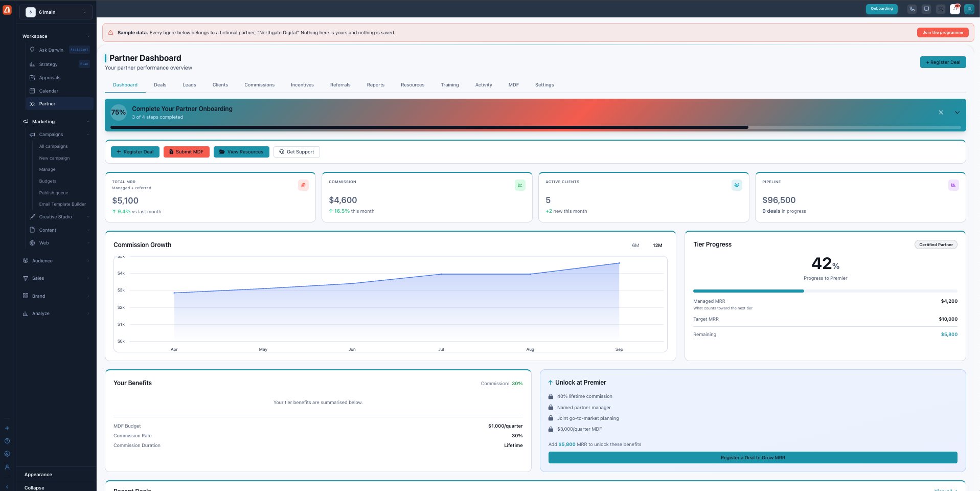Click the Pipeline card icon

953,185
